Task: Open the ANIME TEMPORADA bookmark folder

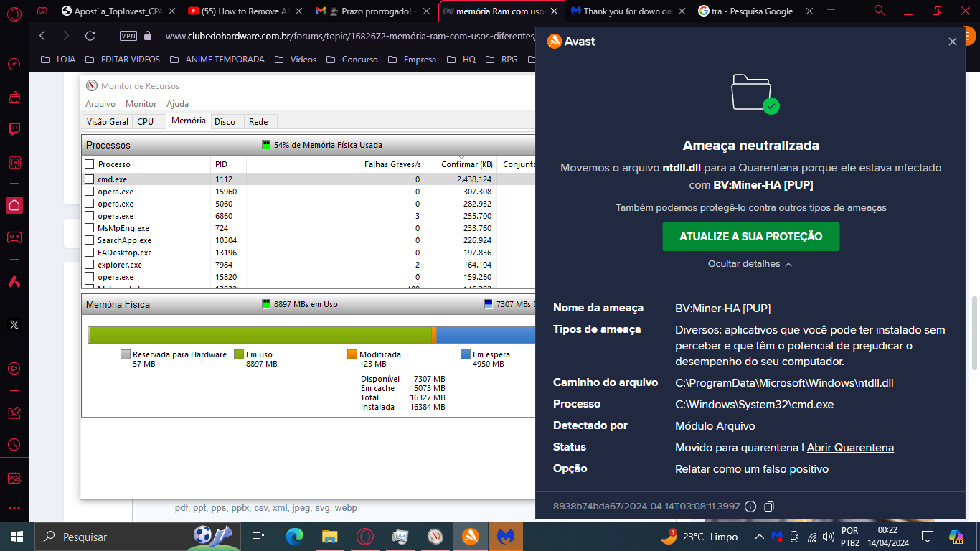Action: pos(217,60)
